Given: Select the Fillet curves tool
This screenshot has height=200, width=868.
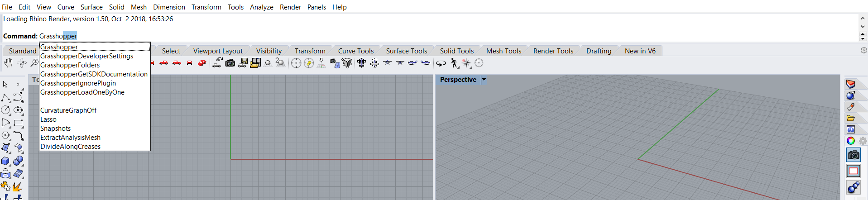Looking at the screenshot, I should click(18, 135).
